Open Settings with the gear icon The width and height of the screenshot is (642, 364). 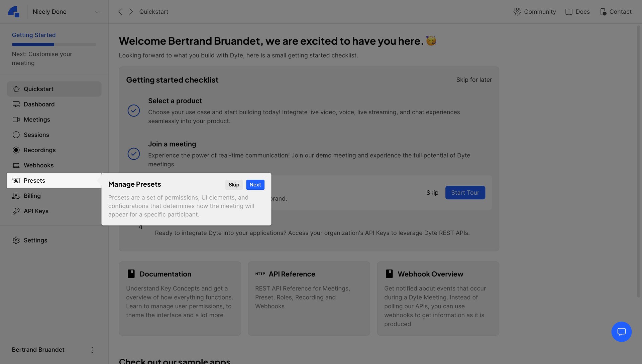point(35,240)
